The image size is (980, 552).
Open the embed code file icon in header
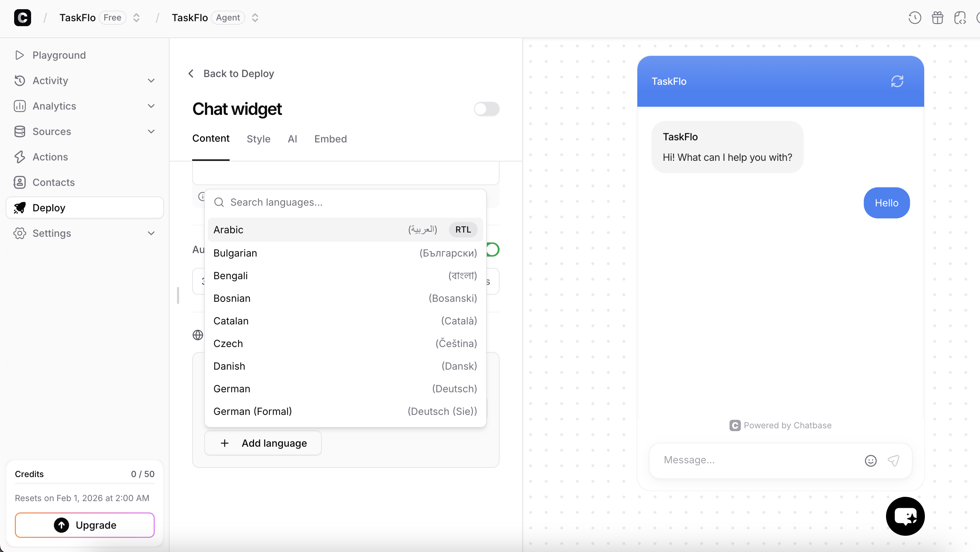tap(960, 18)
